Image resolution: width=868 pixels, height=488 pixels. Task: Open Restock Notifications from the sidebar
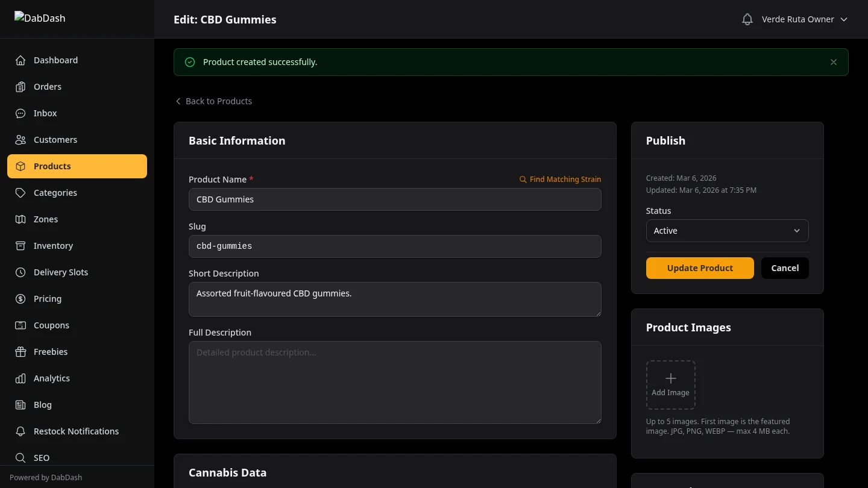pos(76,431)
